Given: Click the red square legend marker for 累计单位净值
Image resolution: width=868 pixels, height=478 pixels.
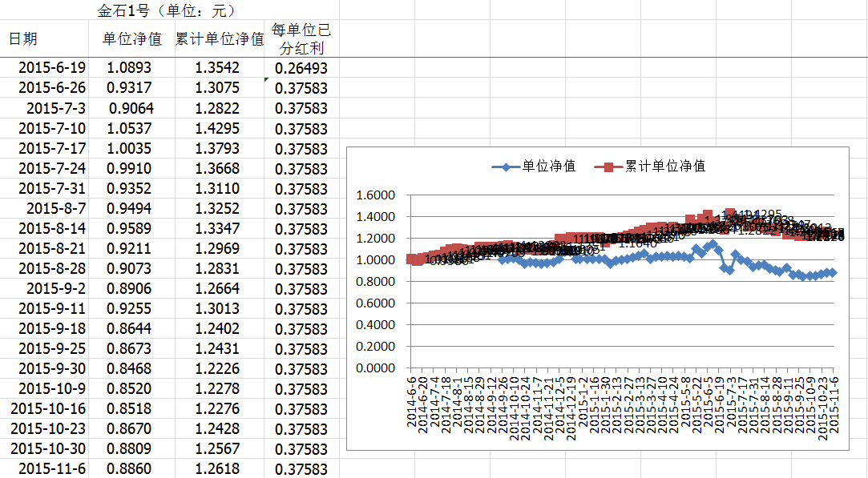Looking at the screenshot, I should (608, 167).
